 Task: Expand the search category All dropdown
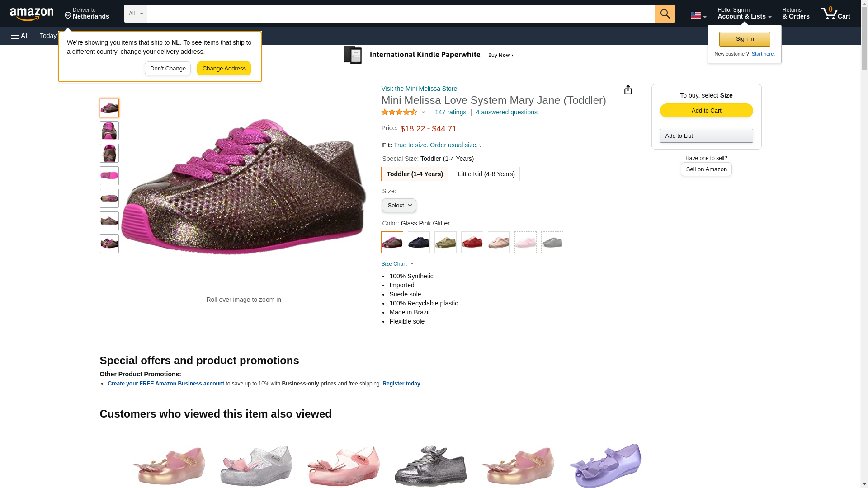(x=135, y=14)
